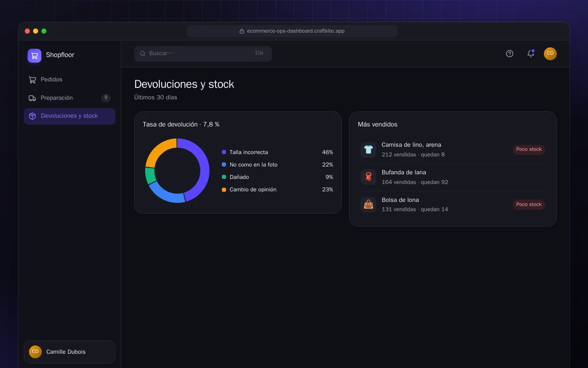Click the Preparación count badge 9
The image size is (588, 368).
point(106,98)
